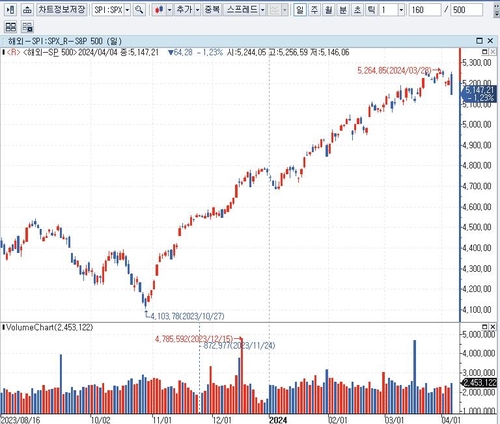500x424 pixels.
Task: Open the interval value dropdown arrow
Action: pos(401,10)
